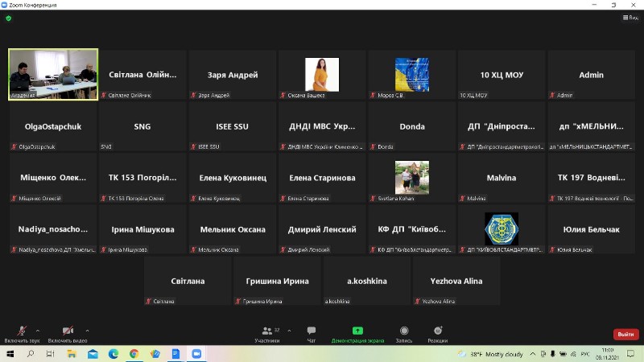This screenshot has height=362, width=644.
Task: Click the Запись record icon
Action: 403,333
